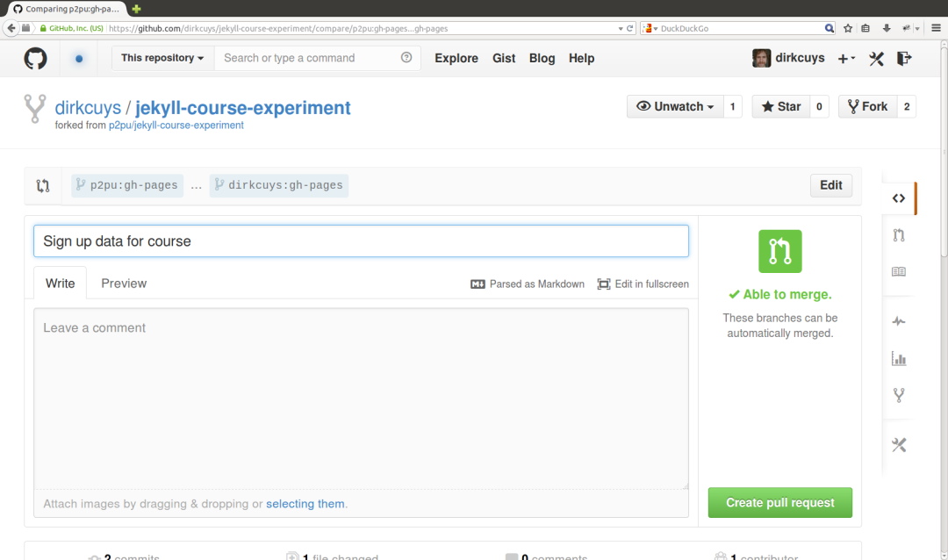
Task: Expand the This repository search scope
Action: tap(162, 58)
